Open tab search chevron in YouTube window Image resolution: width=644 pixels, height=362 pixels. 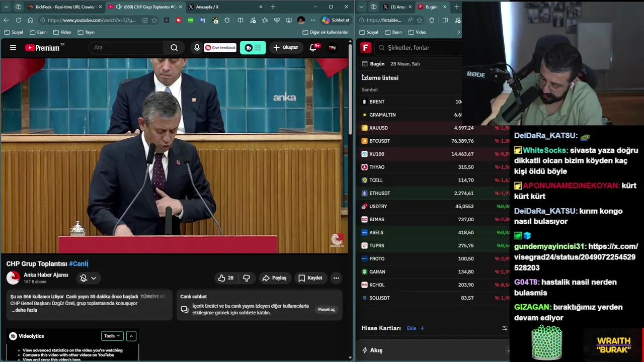coord(7,7)
